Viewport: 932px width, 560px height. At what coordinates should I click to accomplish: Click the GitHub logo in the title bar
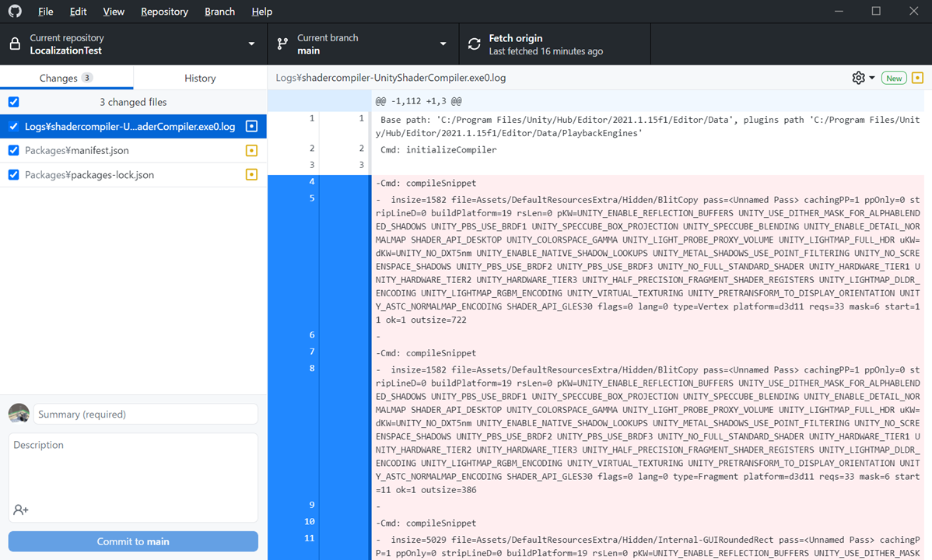click(x=14, y=11)
